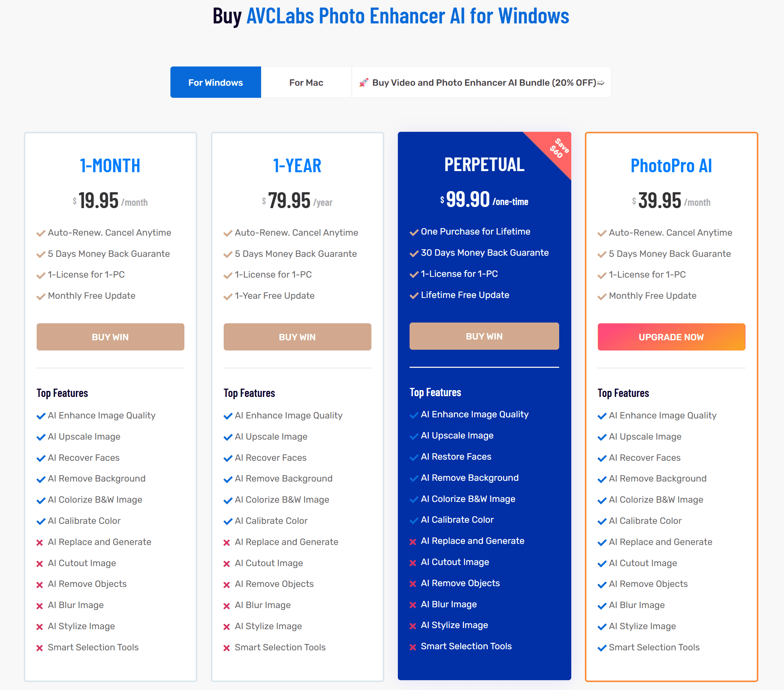Click AI Stylize Image in the PhotoPro AI plan
The width and height of the screenshot is (784, 690).
click(642, 627)
